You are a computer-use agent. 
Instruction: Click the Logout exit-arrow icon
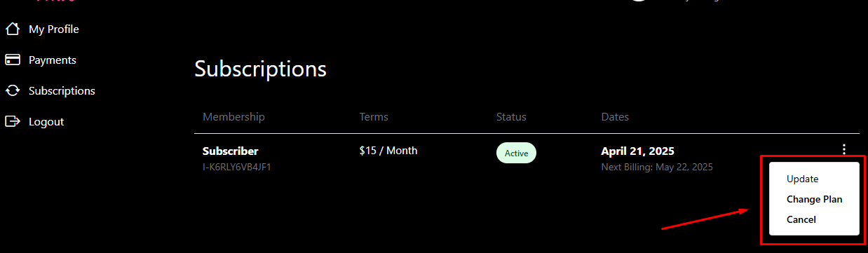click(x=12, y=121)
